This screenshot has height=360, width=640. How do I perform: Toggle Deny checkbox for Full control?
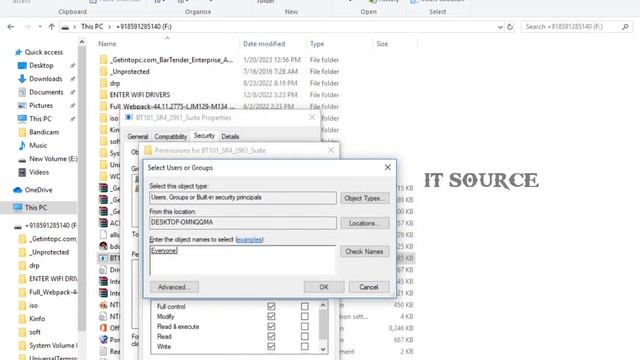coord(304,306)
